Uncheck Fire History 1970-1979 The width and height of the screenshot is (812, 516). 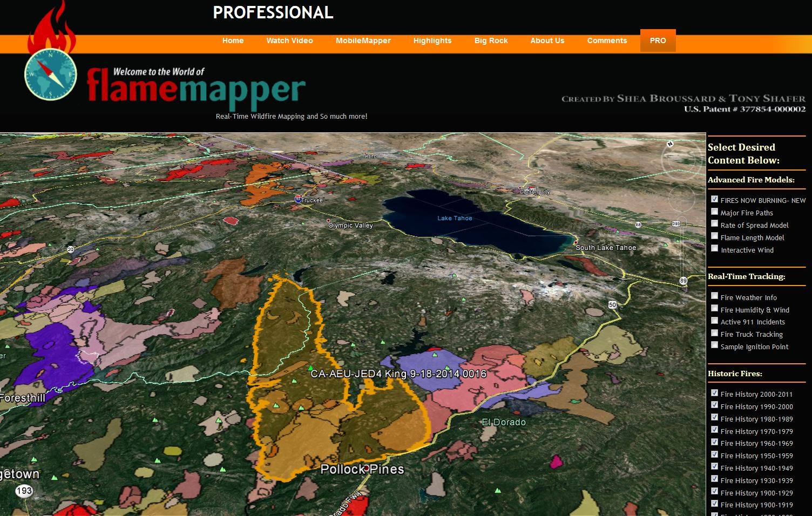(714, 430)
